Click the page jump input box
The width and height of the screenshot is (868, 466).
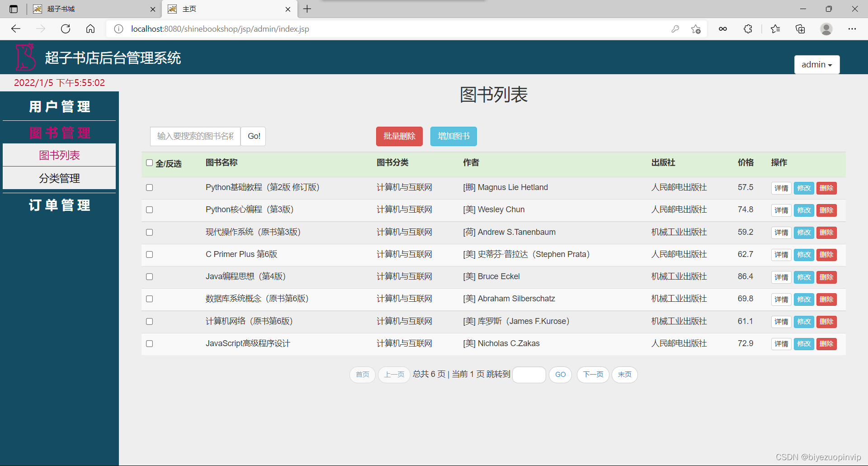coord(529,375)
